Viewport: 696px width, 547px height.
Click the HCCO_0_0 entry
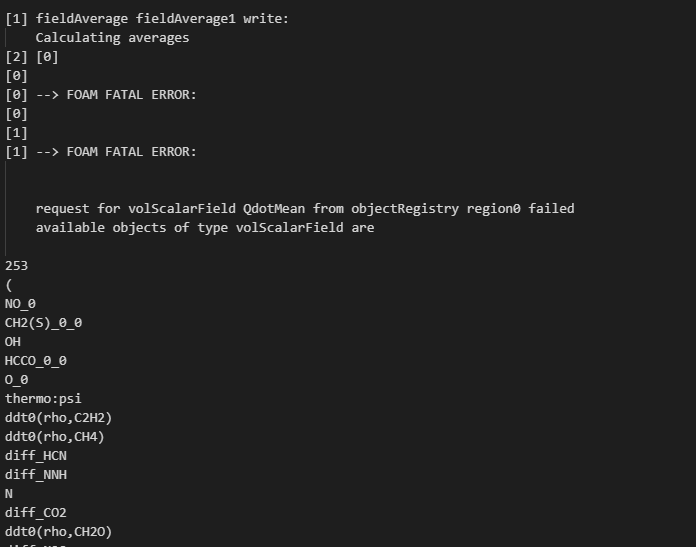click(36, 361)
